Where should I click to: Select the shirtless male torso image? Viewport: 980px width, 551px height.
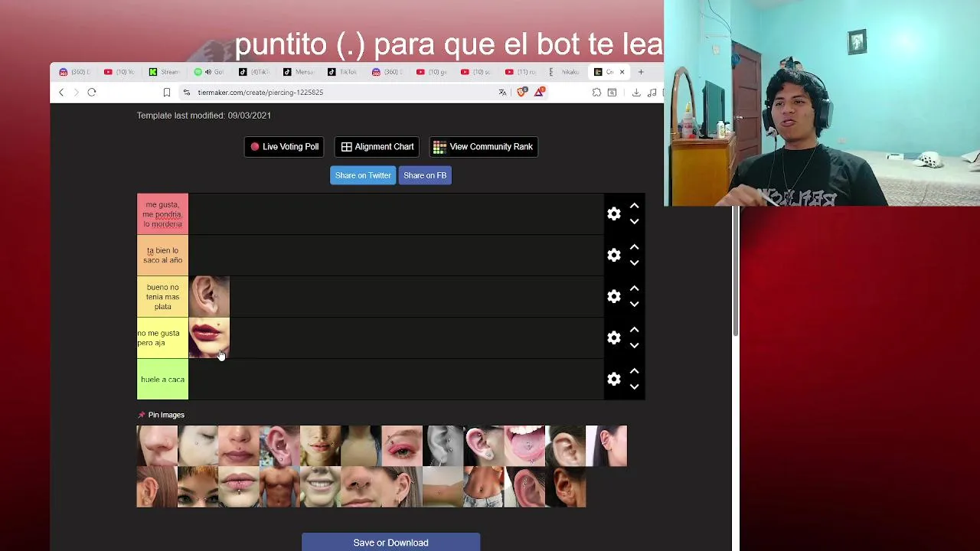tap(279, 487)
